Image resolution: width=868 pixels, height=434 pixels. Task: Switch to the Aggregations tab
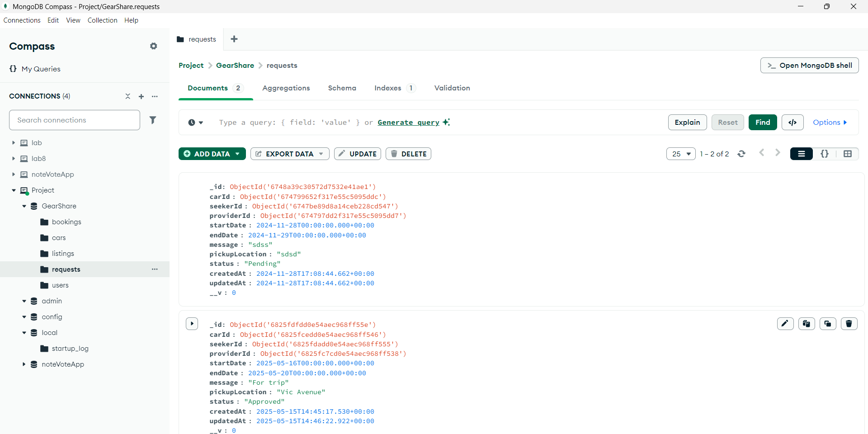coord(286,88)
